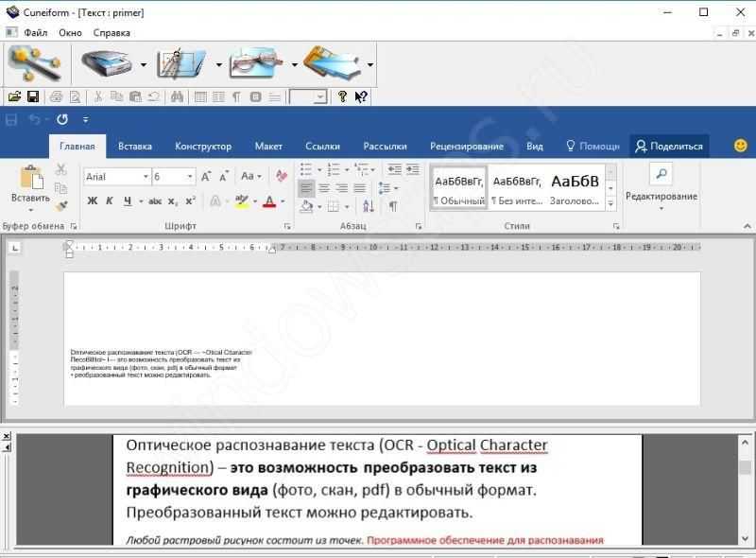The height and width of the screenshot is (558, 756).
Task: Select the Обычный style
Action: click(x=459, y=189)
